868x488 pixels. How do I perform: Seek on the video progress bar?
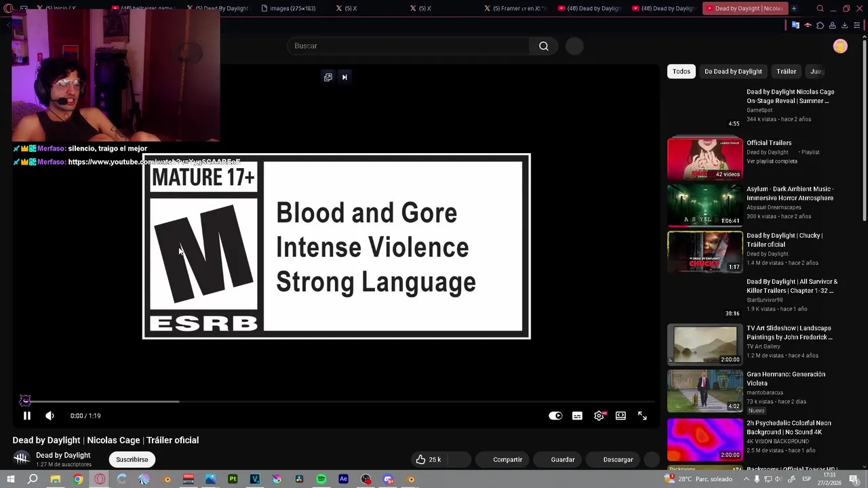pyautogui.click(x=336, y=401)
